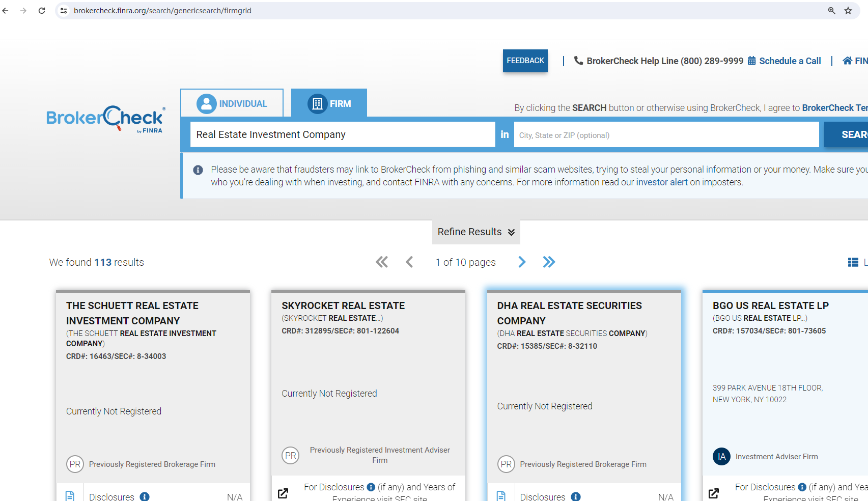Image resolution: width=868 pixels, height=501 pixels.
Task: Click the Disclosures info icon on Schuett card
Action: pos(145,496)
